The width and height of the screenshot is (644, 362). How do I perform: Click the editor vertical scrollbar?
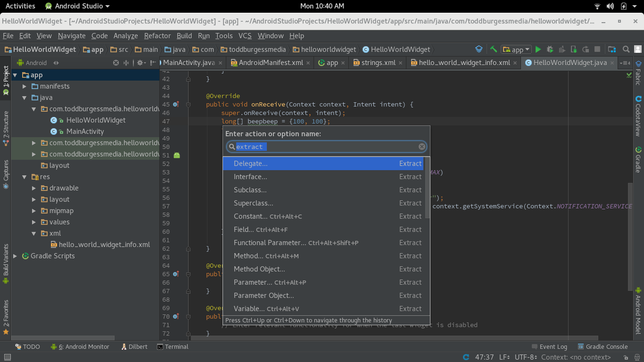630,236
